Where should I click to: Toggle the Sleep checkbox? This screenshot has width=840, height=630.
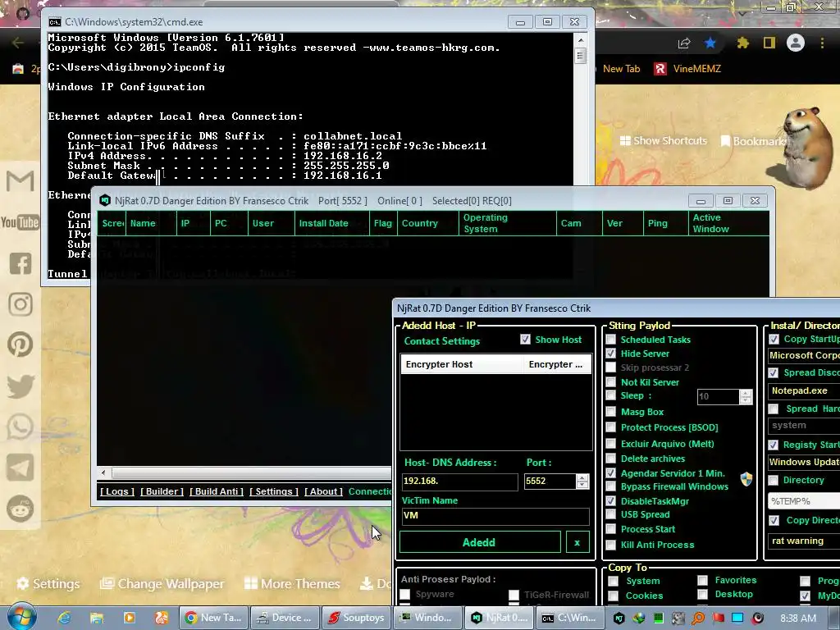point(610,395)
